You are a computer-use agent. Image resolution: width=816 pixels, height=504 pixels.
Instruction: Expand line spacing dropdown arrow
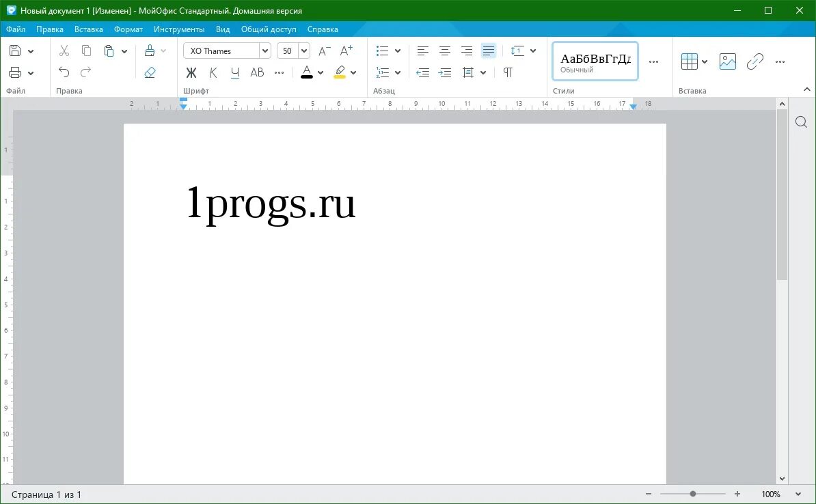tap(533, 51)
